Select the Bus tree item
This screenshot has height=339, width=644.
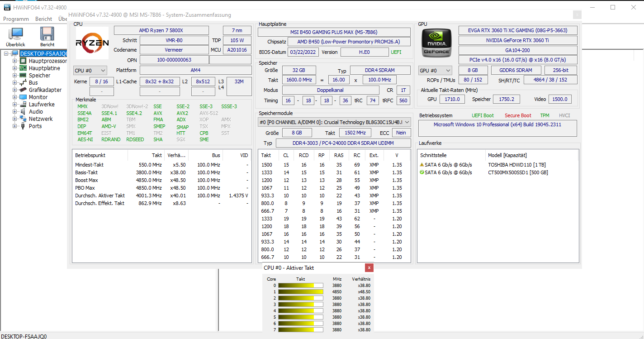[33, 83]
